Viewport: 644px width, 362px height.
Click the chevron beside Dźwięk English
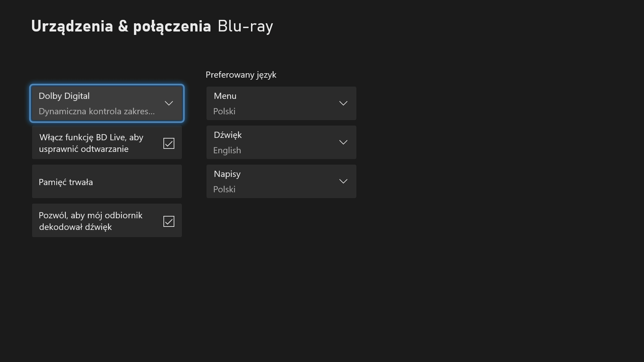[343, 142]
